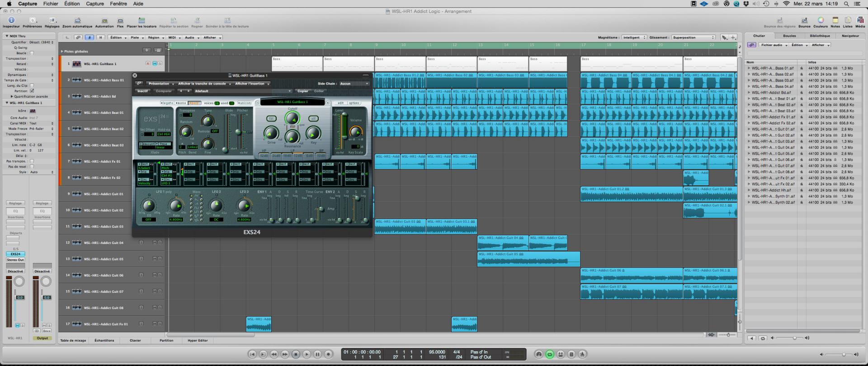The height and width of the screenshot is (366, 868).
Task: Record-enable WSL-HR1 GuitBass 1 track
Action: tap(147, 64)
